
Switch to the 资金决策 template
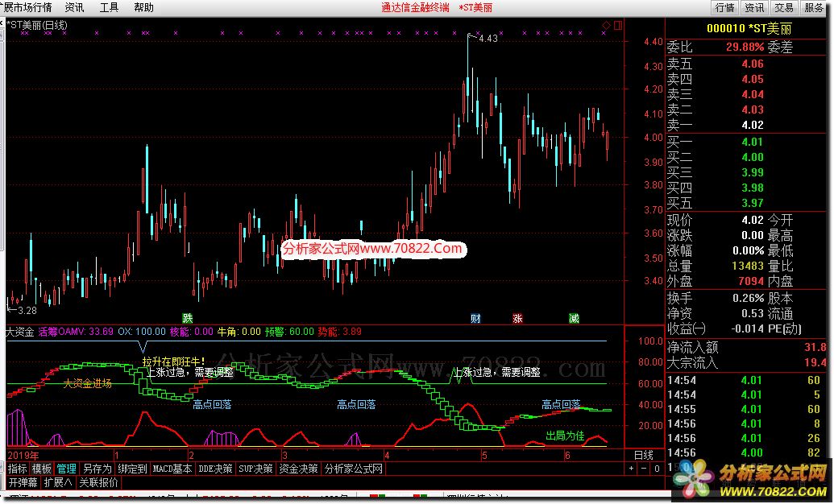(x=298, y=469)
